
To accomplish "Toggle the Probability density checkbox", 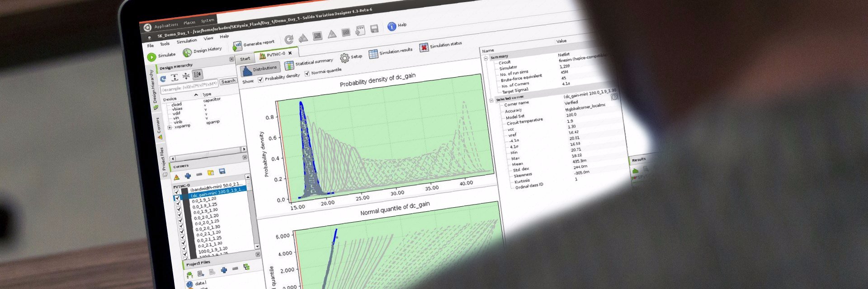I will click(260, 80).
